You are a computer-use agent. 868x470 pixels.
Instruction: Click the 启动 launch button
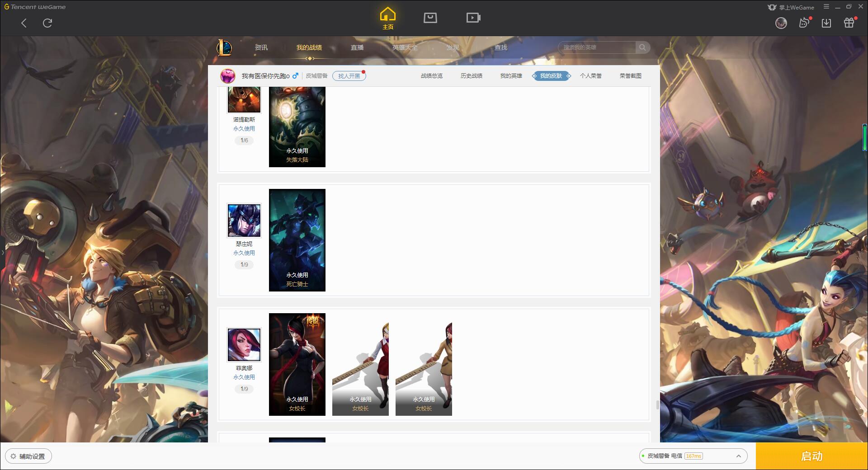(811, 456)
